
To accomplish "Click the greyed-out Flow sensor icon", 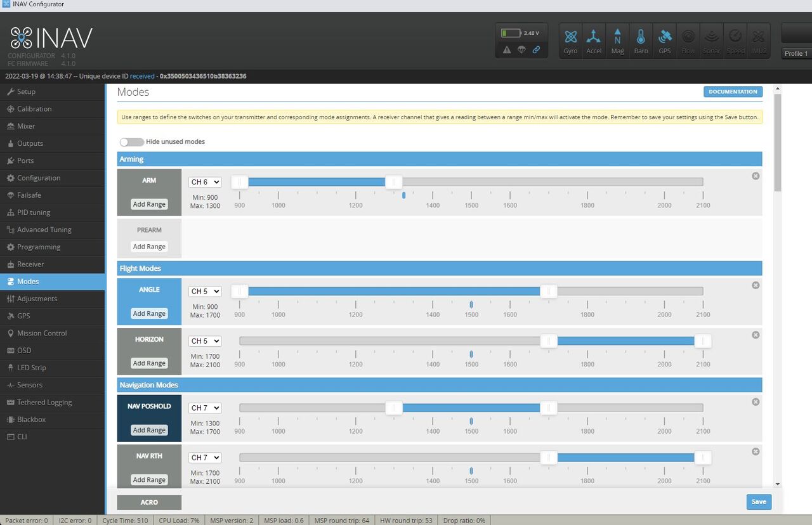I will (688, 41).
